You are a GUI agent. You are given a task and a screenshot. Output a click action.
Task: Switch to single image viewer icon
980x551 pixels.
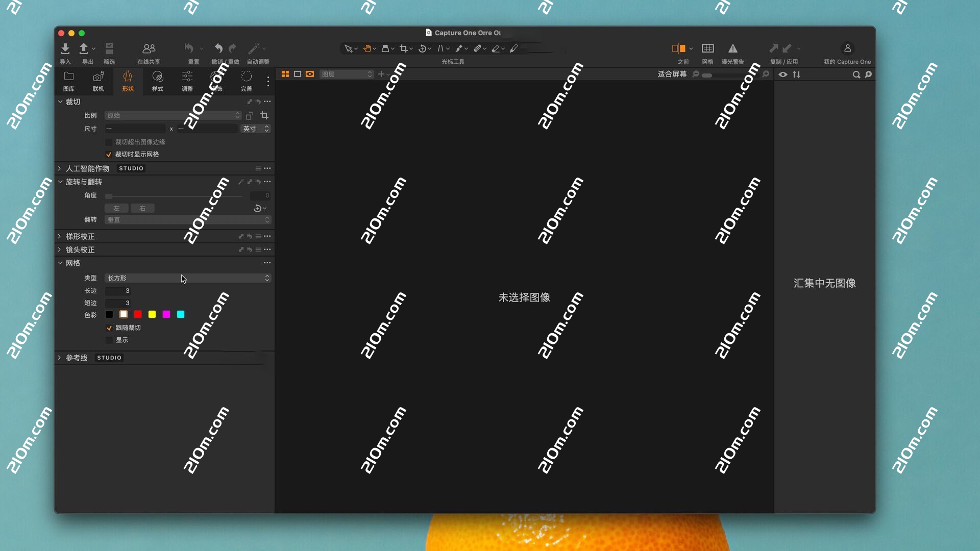(x=298, y=74)
